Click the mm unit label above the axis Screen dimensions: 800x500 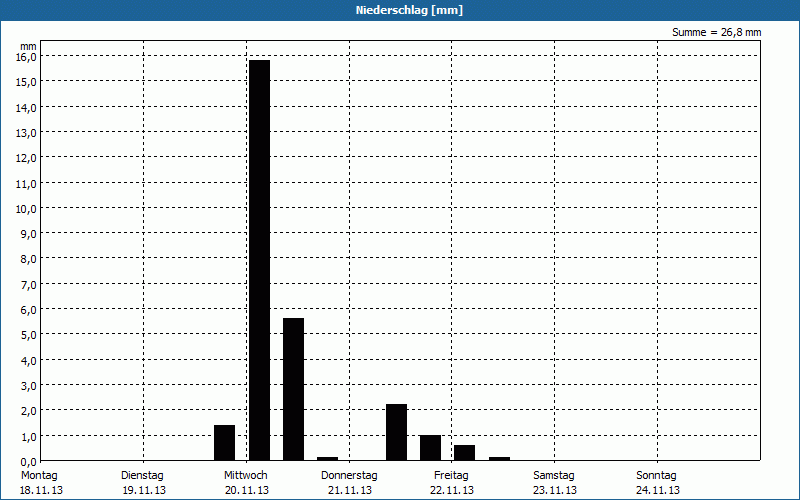click(29, 47)
